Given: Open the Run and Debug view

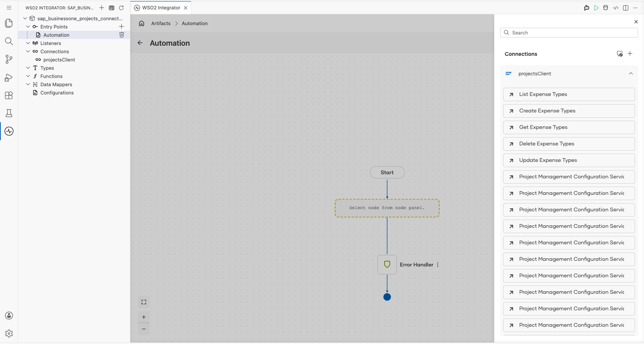Looking at the screenshot, I should (9, 77).
